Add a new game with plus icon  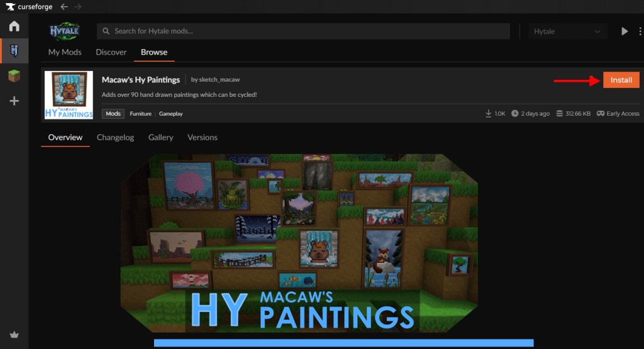[x=14, y=101]
